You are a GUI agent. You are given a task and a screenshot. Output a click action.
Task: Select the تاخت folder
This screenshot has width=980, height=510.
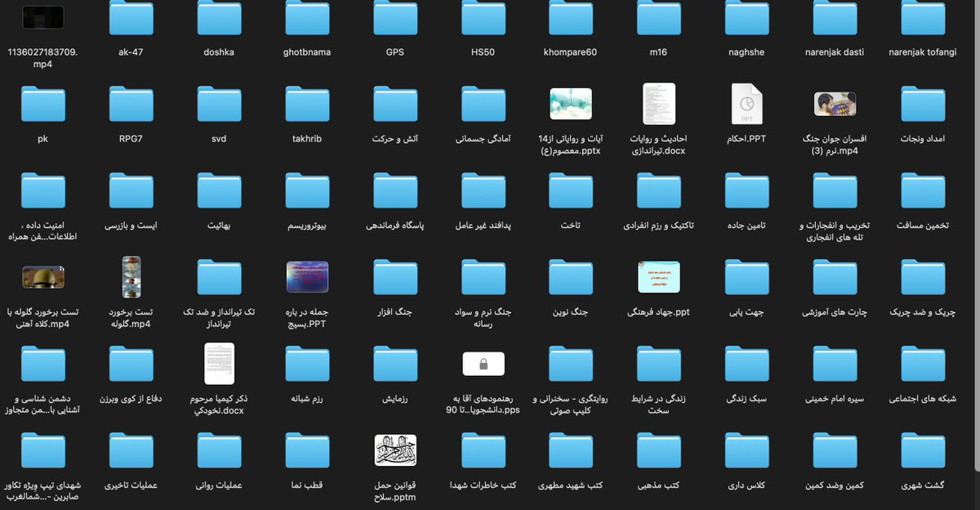(x=571, y=190)
